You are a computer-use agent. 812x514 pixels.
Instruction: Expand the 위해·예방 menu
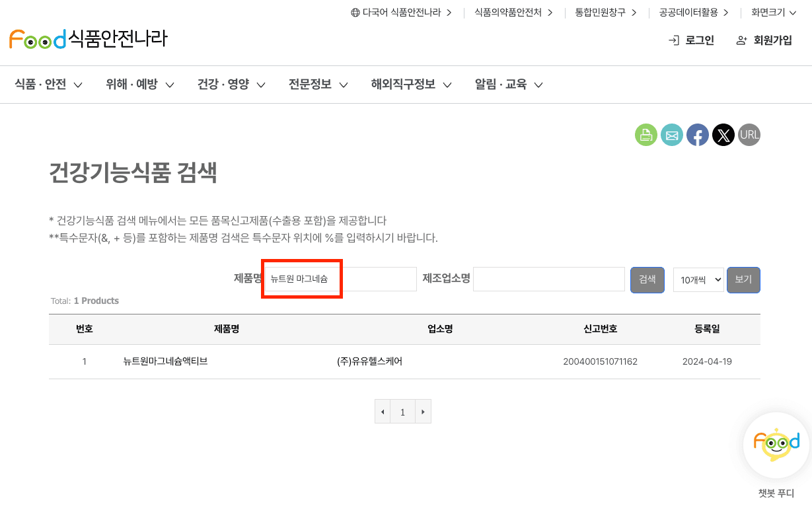pos(139,85)
